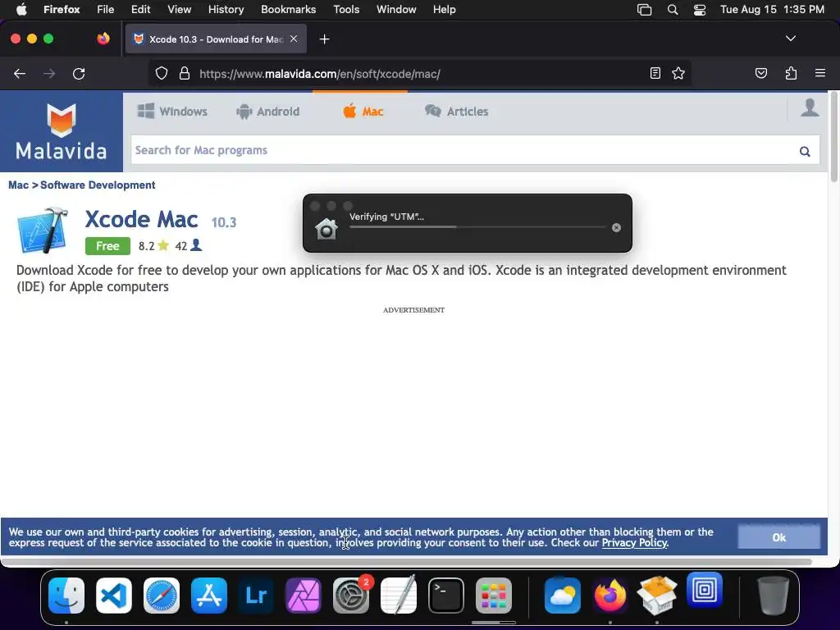Viewport: 840px width, 630px height.
Task: Click the page vertical scrollbar
Action: [x=833, y=137]
